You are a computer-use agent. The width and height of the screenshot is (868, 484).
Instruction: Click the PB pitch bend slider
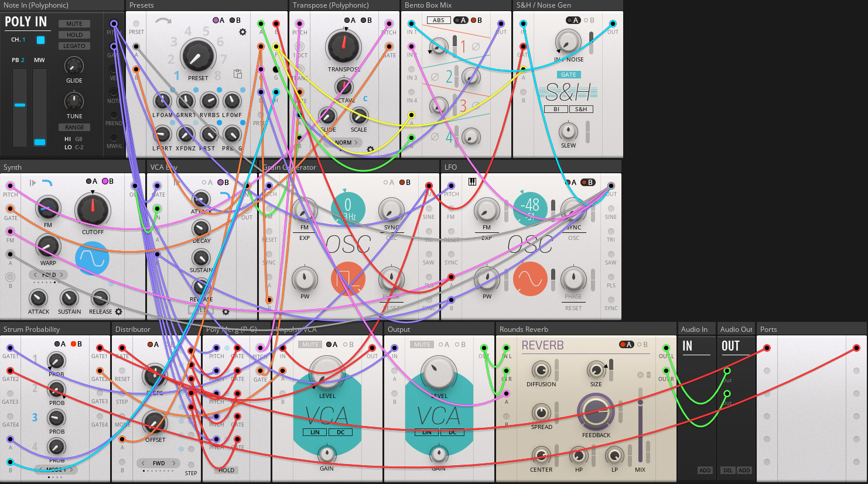(x=20, y=108)
